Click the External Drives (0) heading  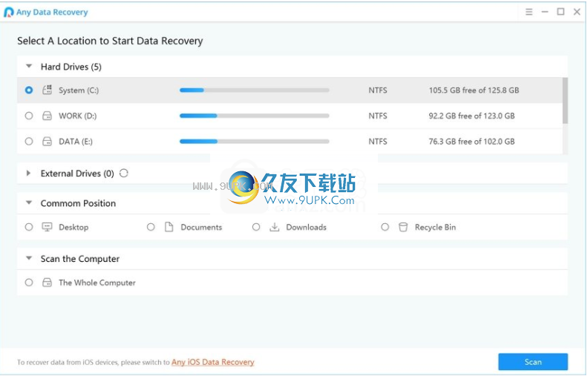[77, 173]
